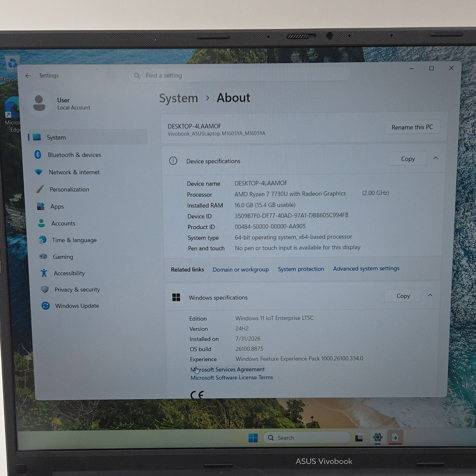The image size is (476, 476).
Task: Click the Accessibility figure icon
Action: 44,273
